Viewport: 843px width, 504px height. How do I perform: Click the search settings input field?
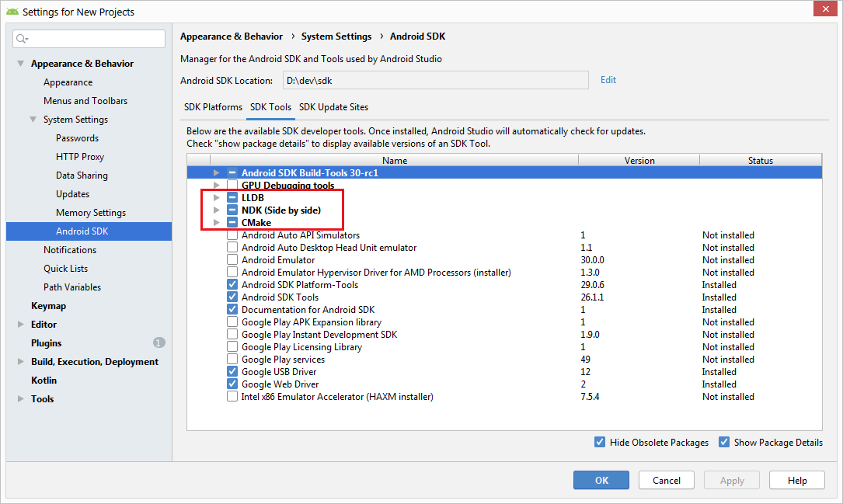pos(89,39)
